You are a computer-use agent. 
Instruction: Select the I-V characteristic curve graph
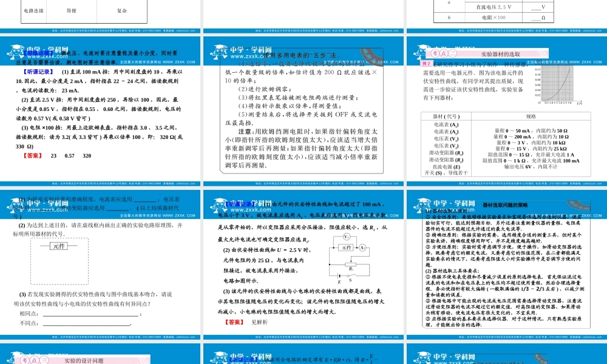click(x=557, y=85)
